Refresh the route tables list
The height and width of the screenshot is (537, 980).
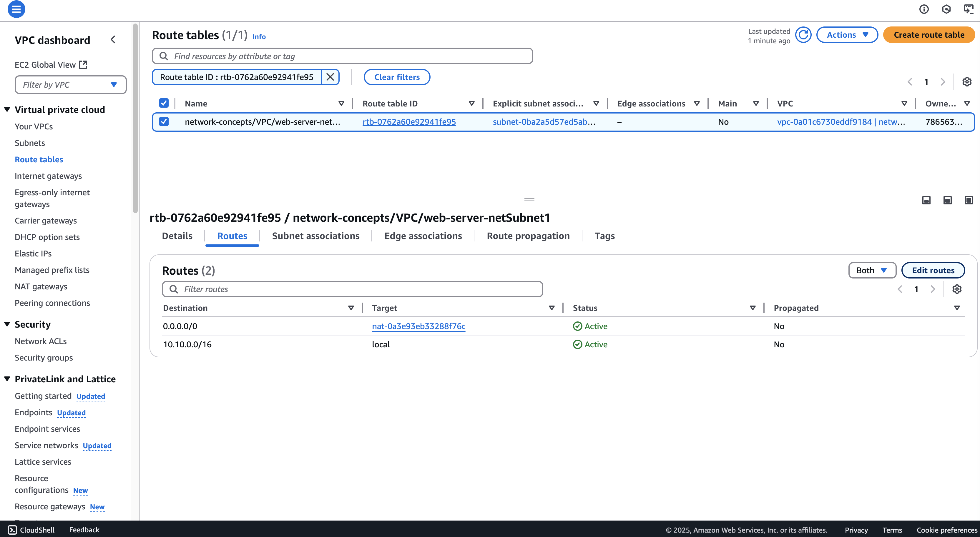pyautogui.click(x=803, y=35)
